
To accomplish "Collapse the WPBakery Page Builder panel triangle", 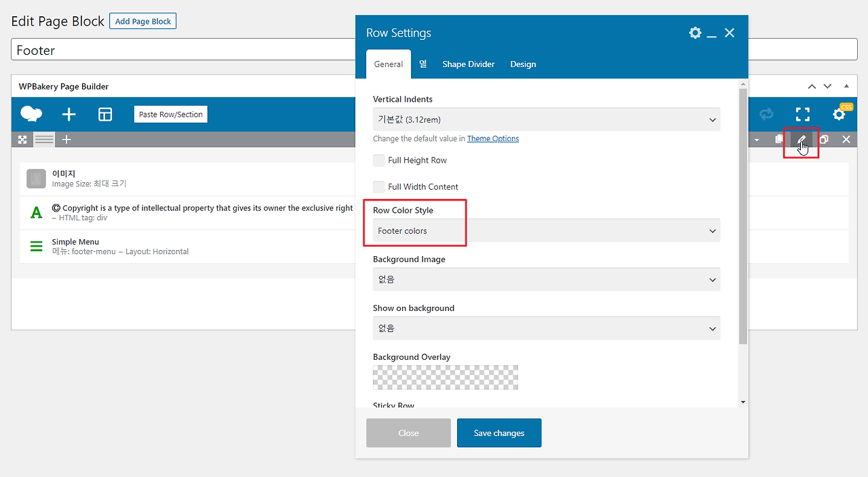I will pyautogui.click(x=846, y=86).
